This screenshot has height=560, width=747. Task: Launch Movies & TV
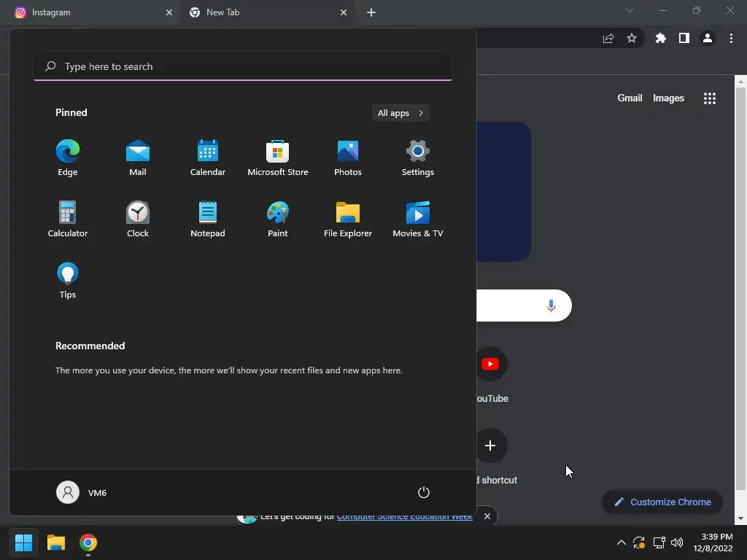click(x=418, y=219)
